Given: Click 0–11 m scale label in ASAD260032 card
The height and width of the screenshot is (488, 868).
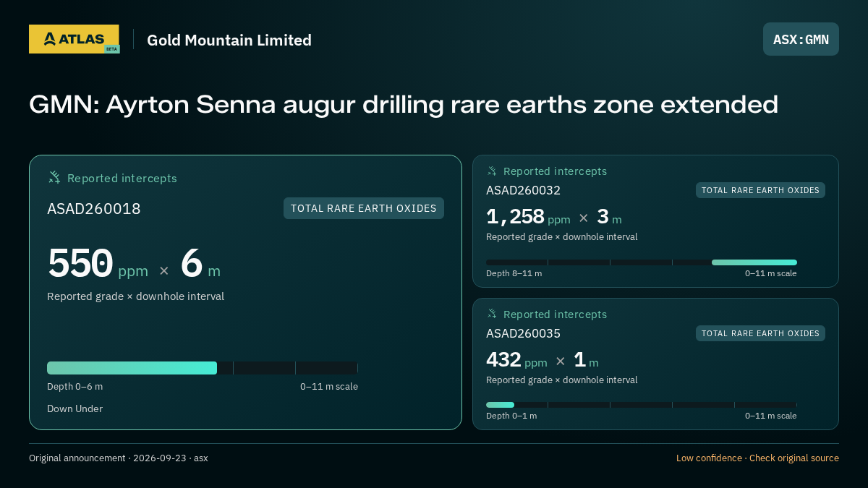Looking at the screenshot, I should 771,273.
